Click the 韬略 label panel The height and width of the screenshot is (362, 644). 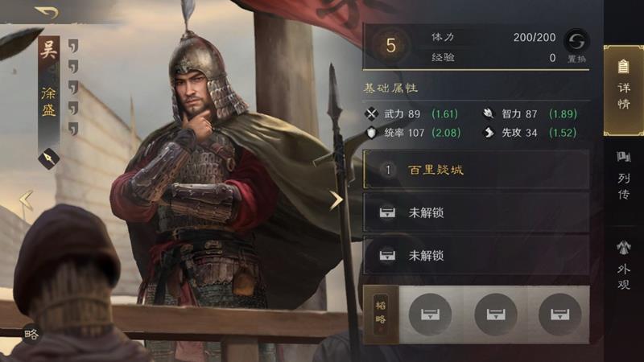click(381, 315)
